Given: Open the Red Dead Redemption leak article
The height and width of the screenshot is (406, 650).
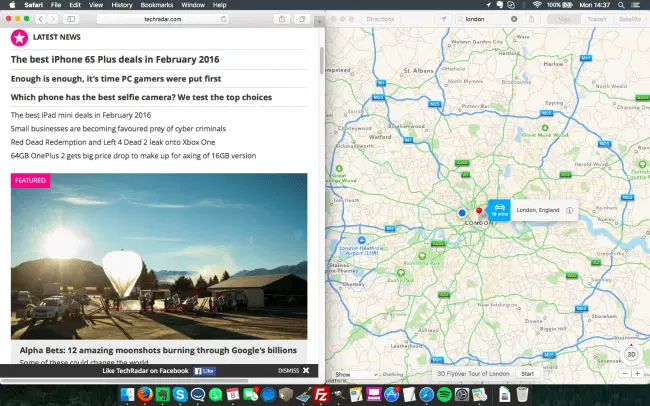Looking at the screenshot, I should [x=113, y=142].
